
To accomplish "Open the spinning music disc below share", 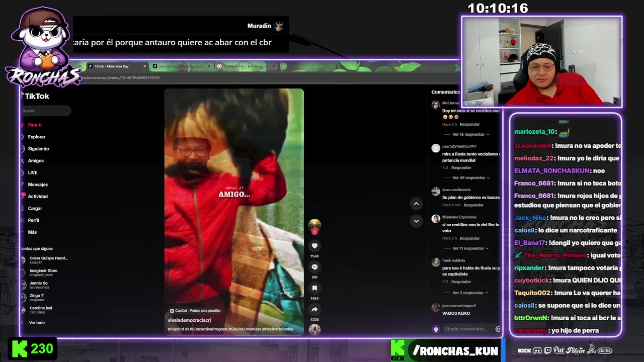I will click(x=314, y=329).
